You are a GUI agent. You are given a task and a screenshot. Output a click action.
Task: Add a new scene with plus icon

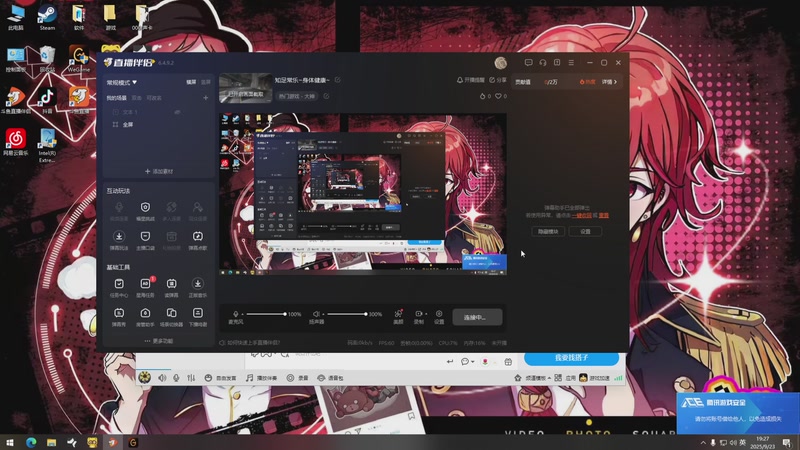coord(206,98)
